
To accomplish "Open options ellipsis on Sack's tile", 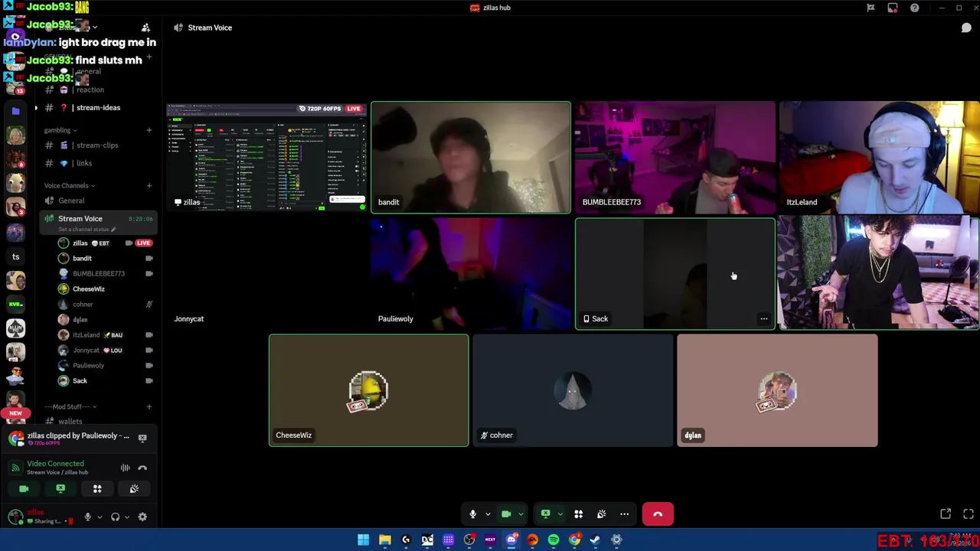I will tap(763, 319).
